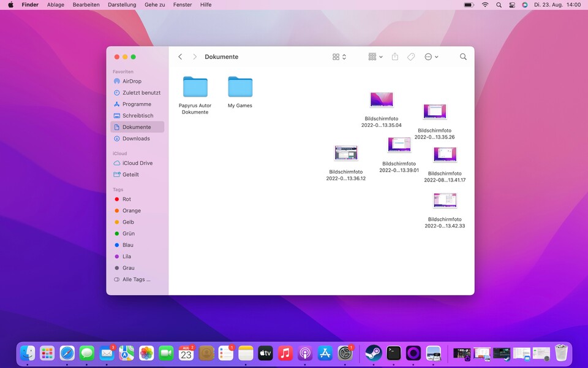Open the Papyrus Autor Dokumente folder

point(195,87)
